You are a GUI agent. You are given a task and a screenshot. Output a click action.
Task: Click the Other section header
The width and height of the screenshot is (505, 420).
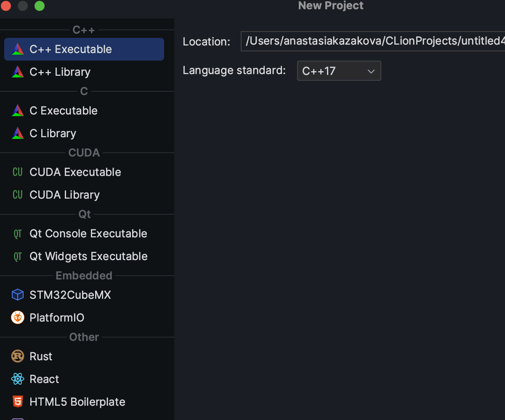(x=84, y=337)
